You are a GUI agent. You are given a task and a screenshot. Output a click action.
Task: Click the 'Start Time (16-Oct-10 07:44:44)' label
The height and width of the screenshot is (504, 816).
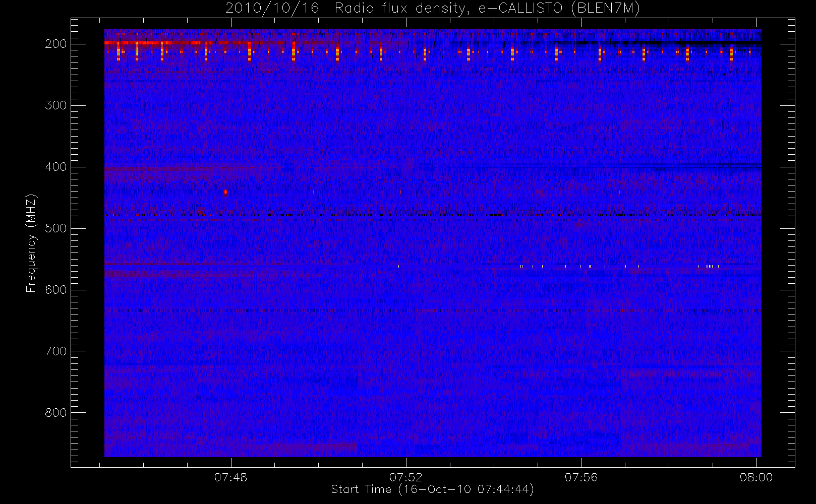(433, 489)
